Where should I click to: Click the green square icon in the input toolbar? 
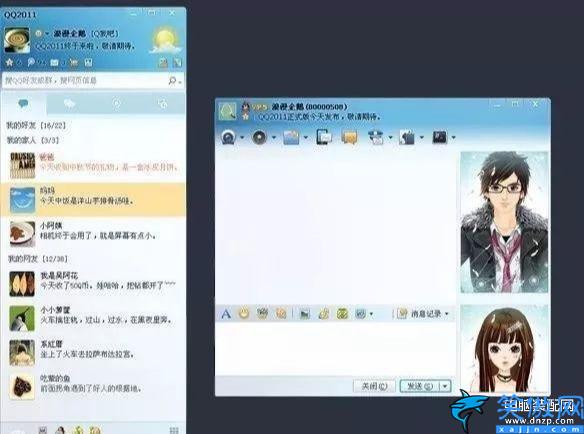click(x=342, y=314)
